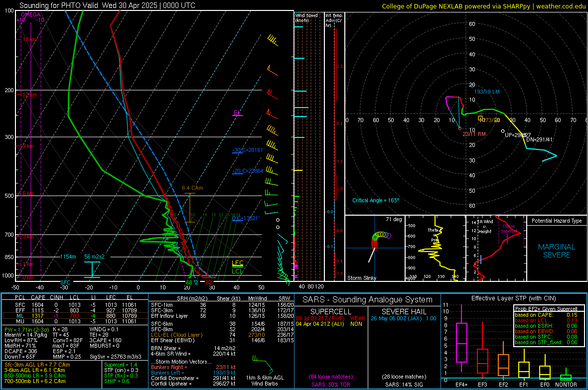Click the 'DN=291/41' Corfidi label
The image size is (588, 390).
coord(539,139)
